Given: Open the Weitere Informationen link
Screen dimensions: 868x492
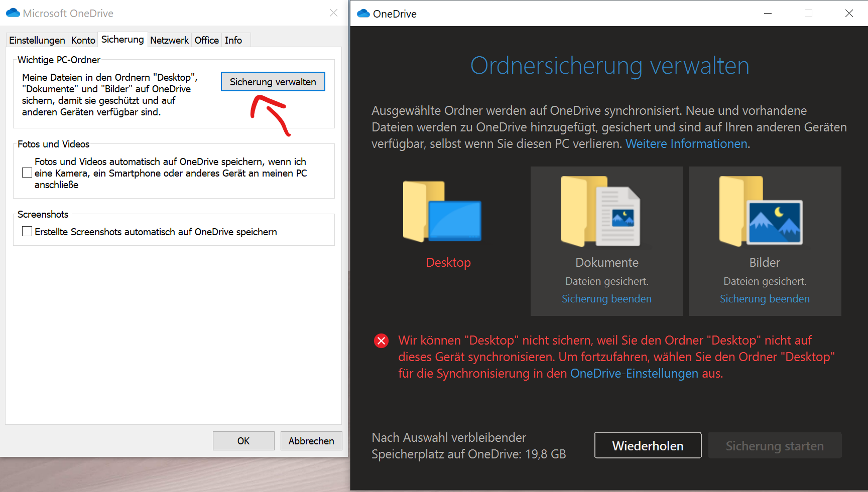Looking at the screenshot, I should coord(686,144).
